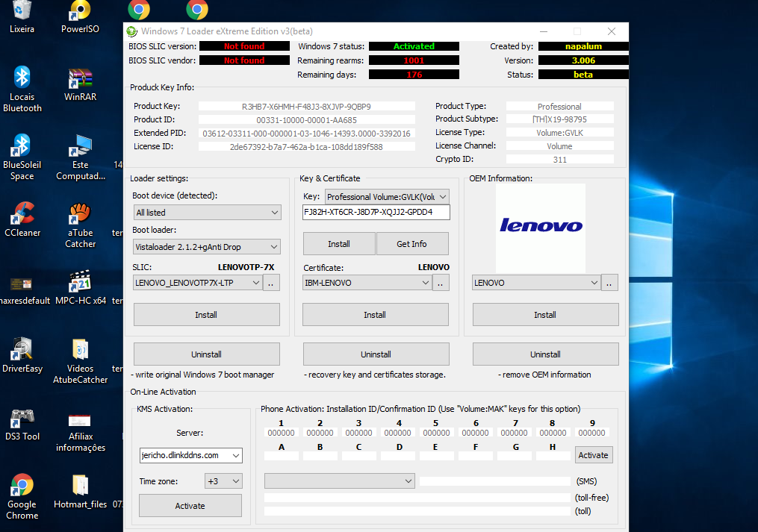Click Uninstall to write original boot manager
The image size is (758, 532).
tap(206, 354)
